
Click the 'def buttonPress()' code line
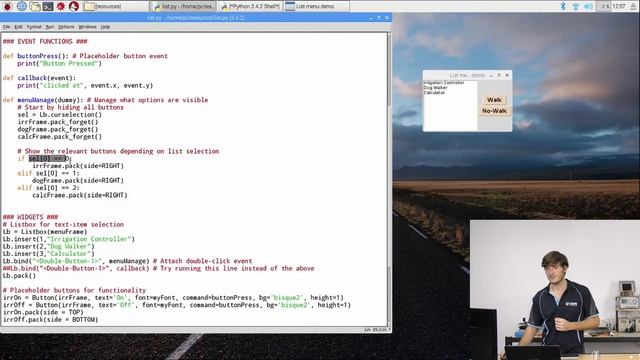pyautogui.click(x=85, y=56)
